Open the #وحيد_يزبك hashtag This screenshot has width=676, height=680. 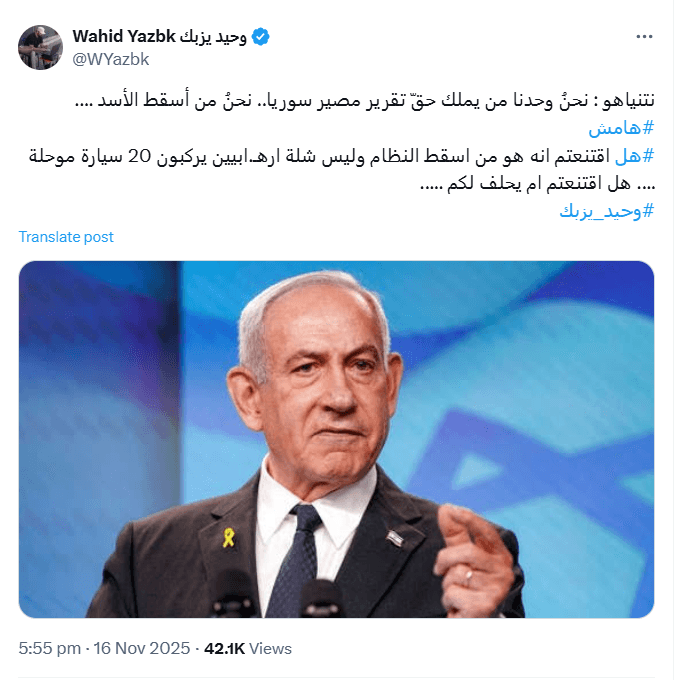click(x=606, y=211)
